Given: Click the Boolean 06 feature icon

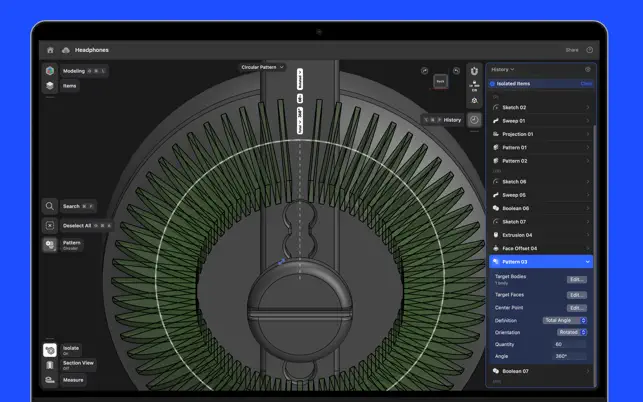Looking at the screenshot, I should (496, 208).
